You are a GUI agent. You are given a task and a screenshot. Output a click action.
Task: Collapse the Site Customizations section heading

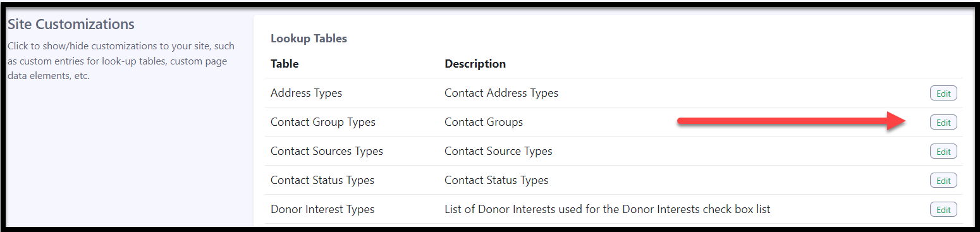coord(71,25)
